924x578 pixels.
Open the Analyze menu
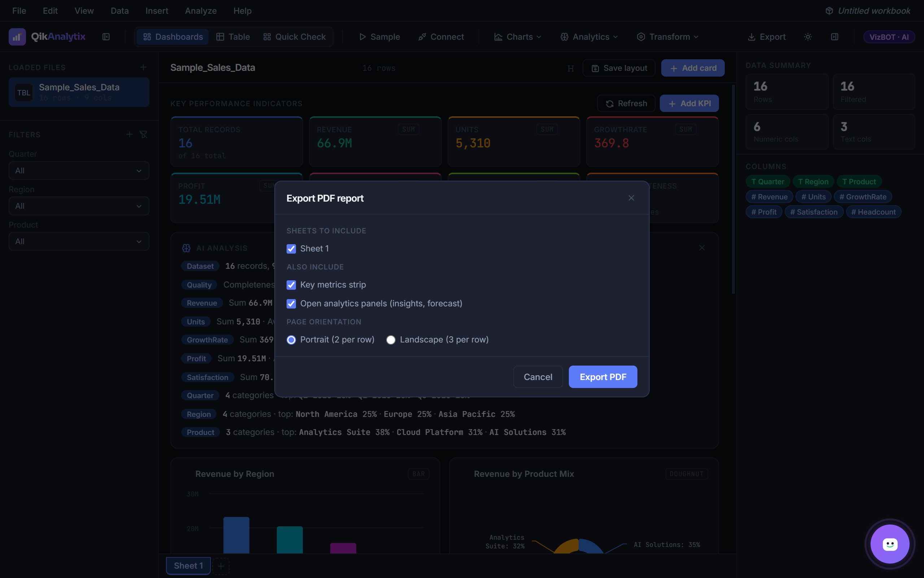click(201, 11)
